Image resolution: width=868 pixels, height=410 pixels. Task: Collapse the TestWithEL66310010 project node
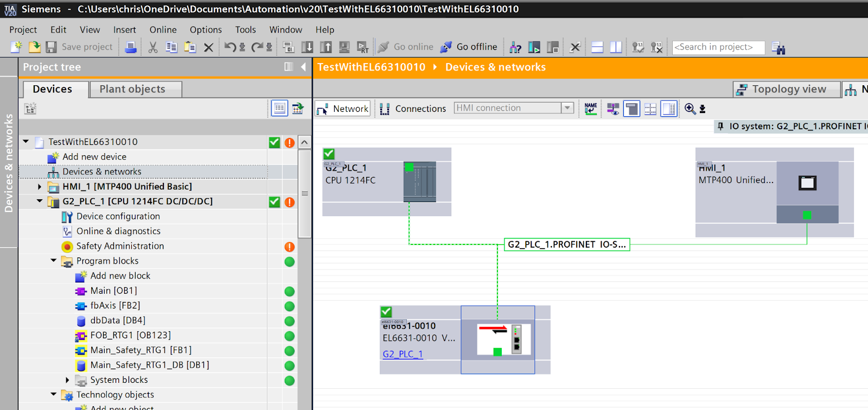(25, 142)
